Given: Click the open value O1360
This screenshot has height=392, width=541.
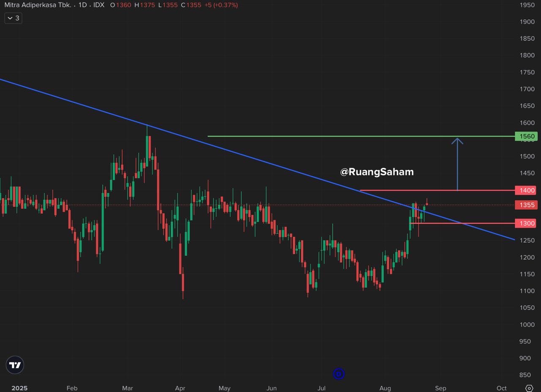Looking at the screenshot, I should [x=120, y=5].
